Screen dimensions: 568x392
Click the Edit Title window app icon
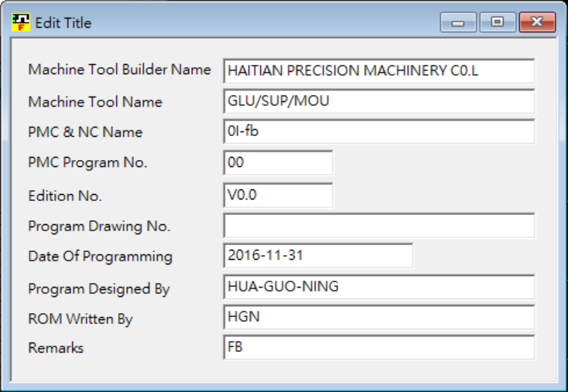click(x=21, y=22)
